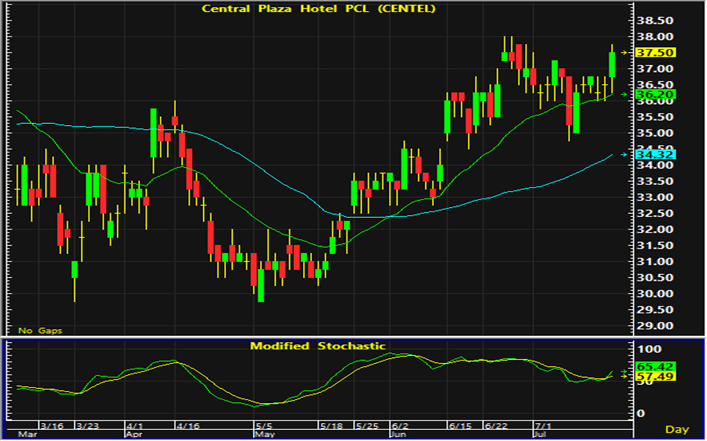The image size is (707, 441).
Task: Click the 3/16 date marker
Action: 51,426
